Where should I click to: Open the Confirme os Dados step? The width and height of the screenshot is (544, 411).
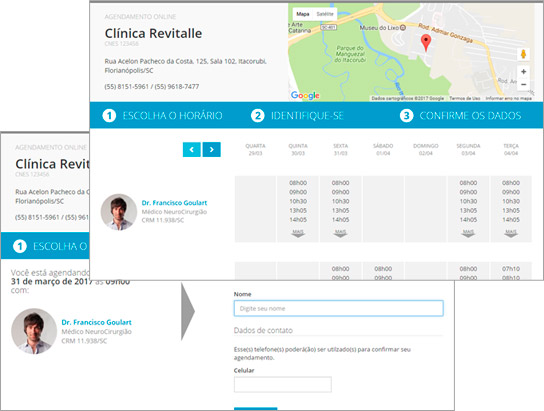[460, 115]
